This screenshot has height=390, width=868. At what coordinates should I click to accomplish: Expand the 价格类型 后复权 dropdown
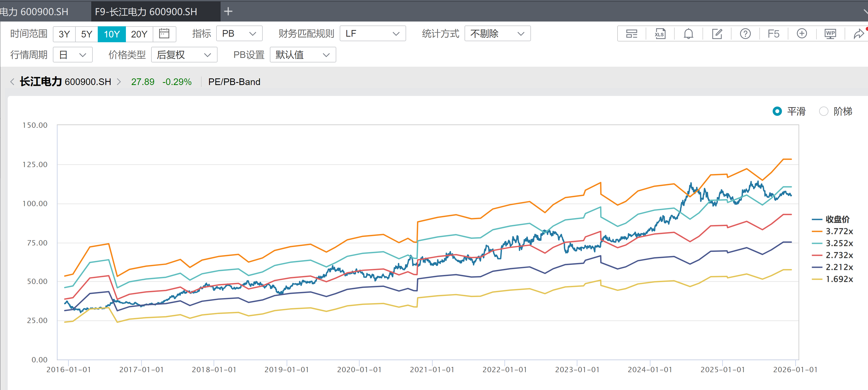click(x=184, y=55)
